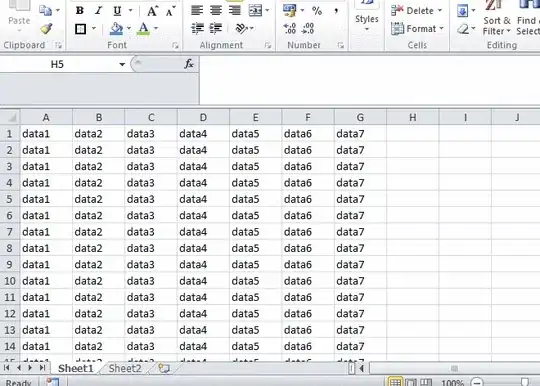Open the Merge & Center dropdown arrow
The width and height of the screenshot is (540, 386).
tap(267, 11)
